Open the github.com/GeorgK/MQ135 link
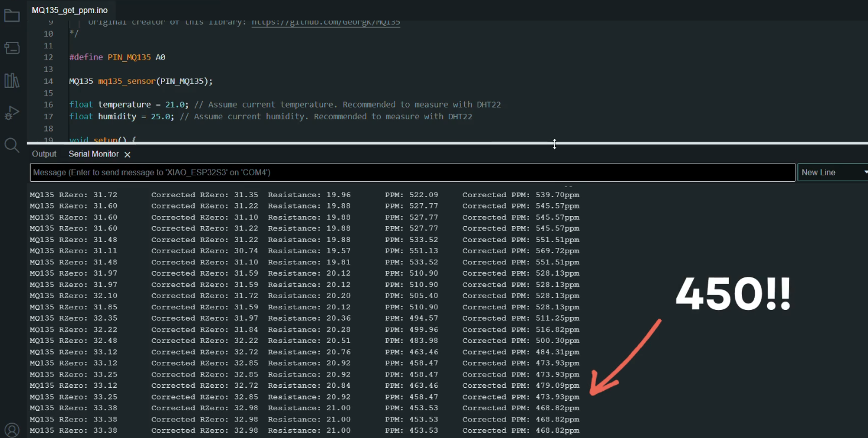Image resolution: width=868 pixels, height=438 pixels. tap(326, 22)
